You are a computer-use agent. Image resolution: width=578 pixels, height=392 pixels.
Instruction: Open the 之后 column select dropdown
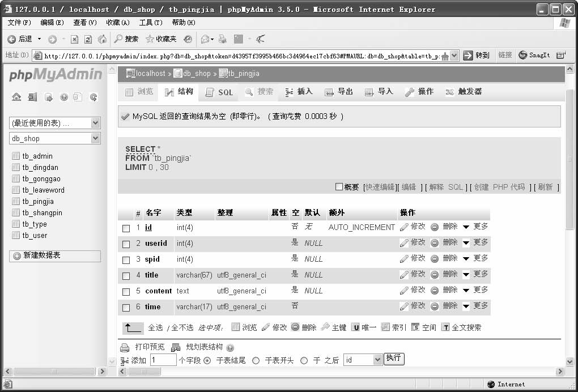tap(363, 360)
